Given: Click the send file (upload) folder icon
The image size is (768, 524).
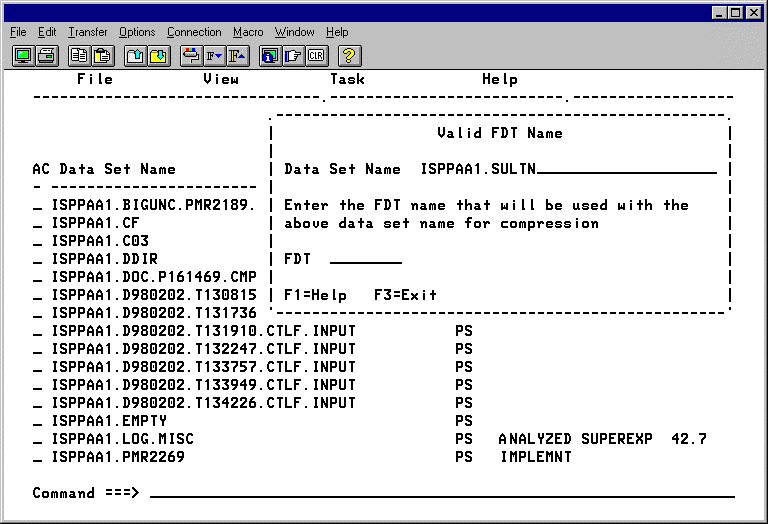Looking at the screenshot, I should coord(134,56).
